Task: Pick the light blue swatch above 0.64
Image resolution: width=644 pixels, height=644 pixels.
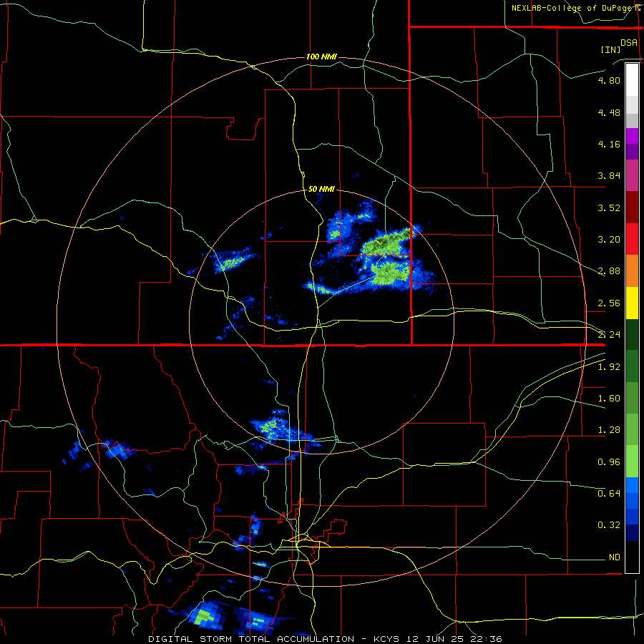Action: pos(632,485)
